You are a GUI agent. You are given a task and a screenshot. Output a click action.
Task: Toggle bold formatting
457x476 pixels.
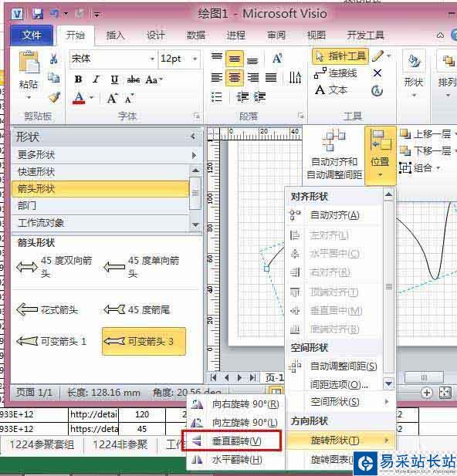(x=79, y=79)
